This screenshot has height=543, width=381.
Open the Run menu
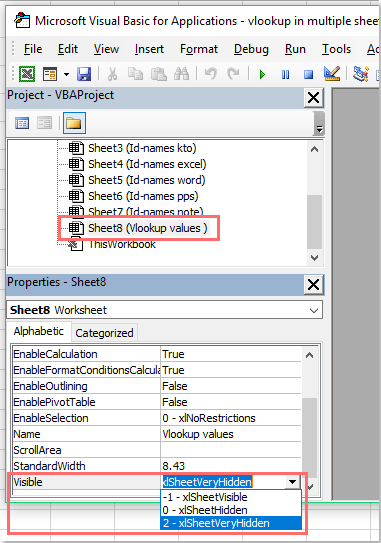click(295, 49)
